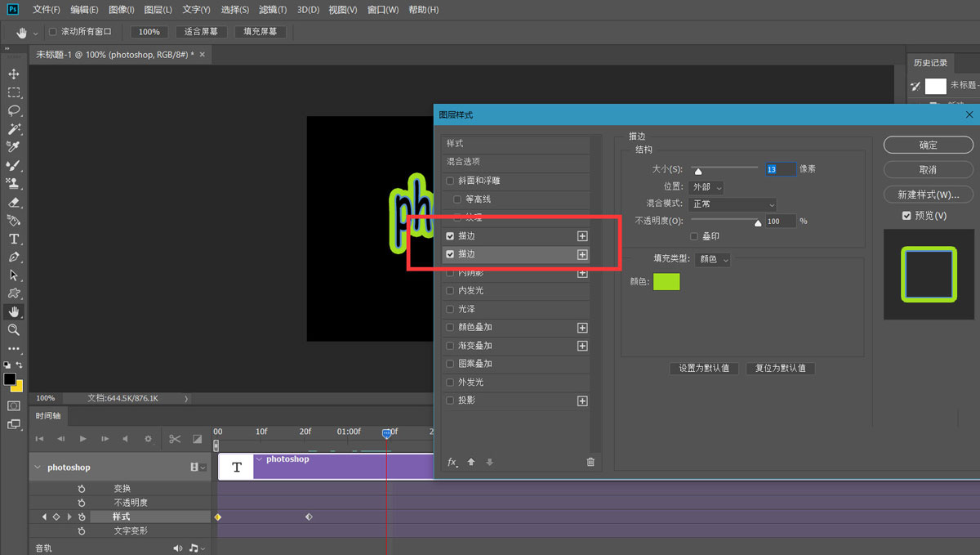Disable the first 描边 checkbox

tap(450, 235)
